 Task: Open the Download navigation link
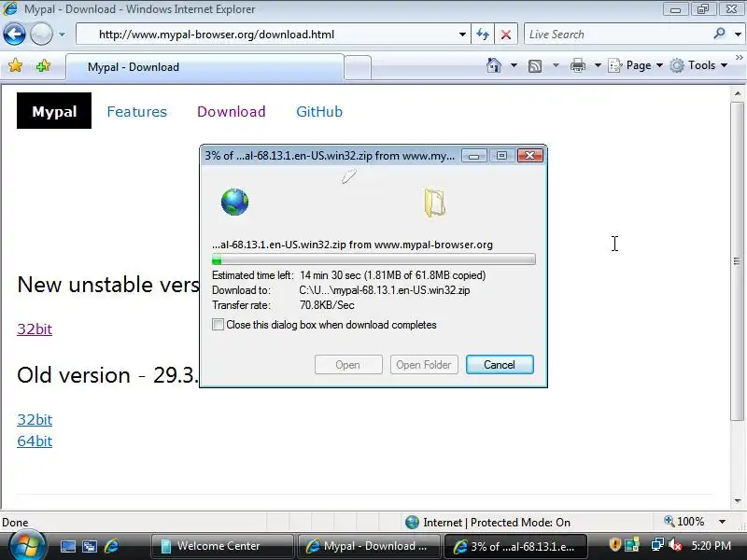click(x=231, y=111)
